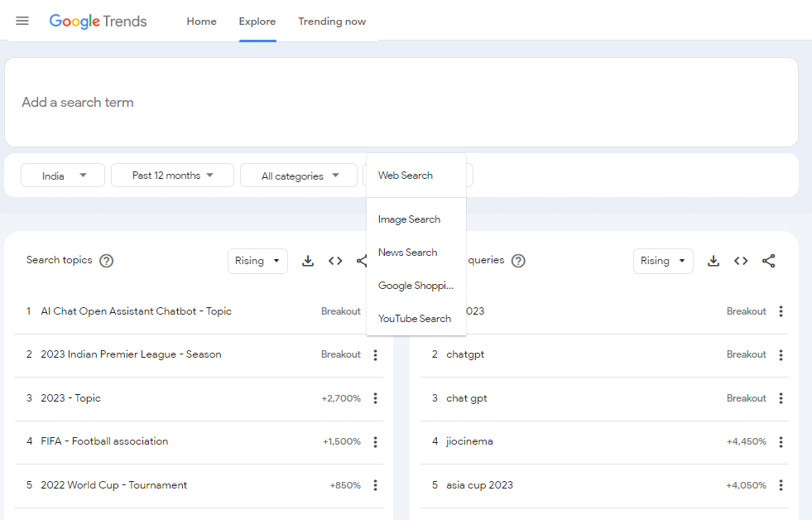This screenshot has height=520, width=812.
Task: Select Image Search option
Action: pyautogui.click(x=416, y=219)
